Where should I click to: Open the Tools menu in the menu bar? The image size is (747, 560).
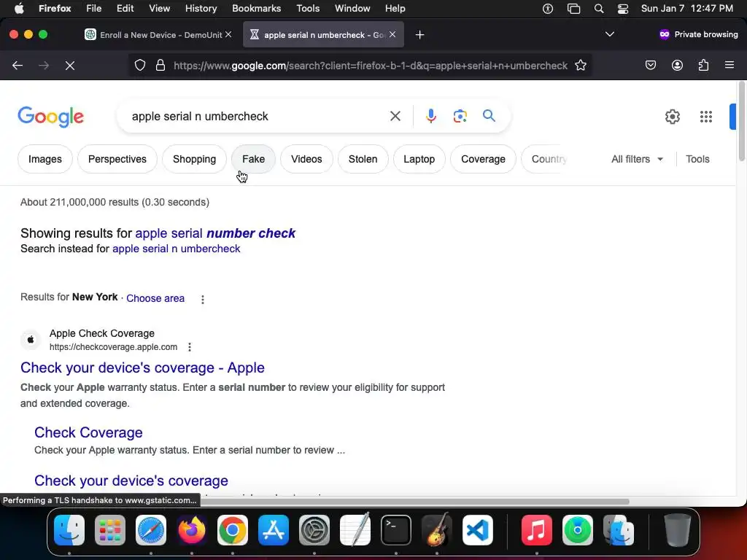[308, 9]
